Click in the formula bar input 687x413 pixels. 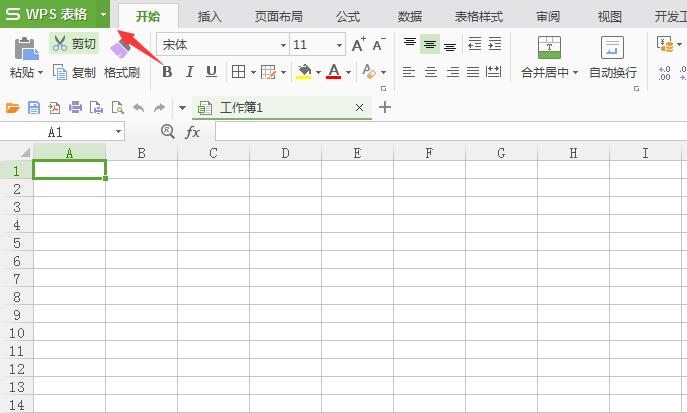tap(451, 131)
